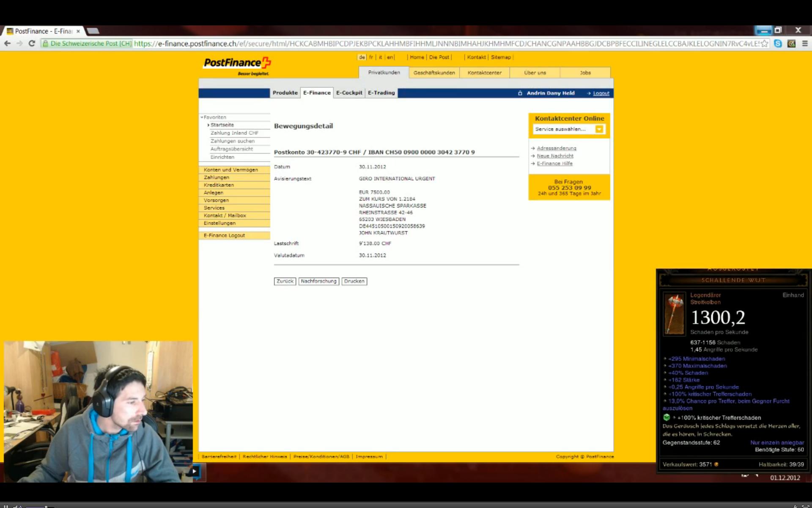Open the Barrierefreiheit footer link
Screen dimensions: 812x508
(219, 456)
